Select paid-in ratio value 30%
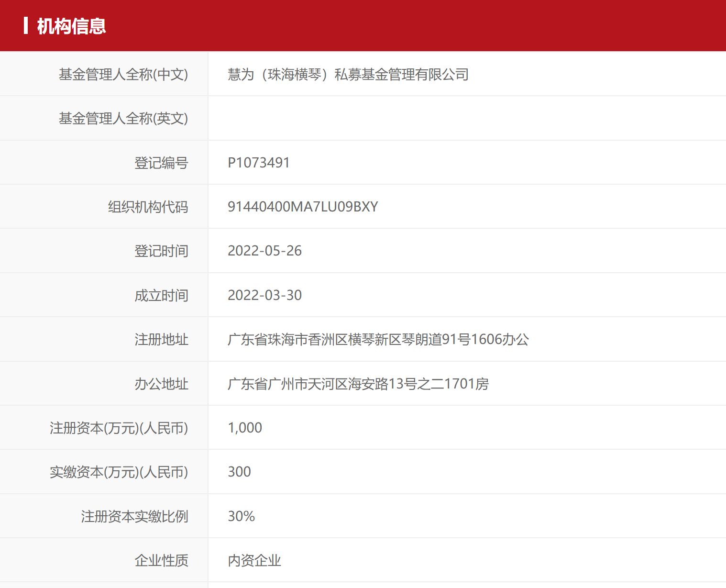The width and height of the screenshot is (726, 588). point(241,516)
